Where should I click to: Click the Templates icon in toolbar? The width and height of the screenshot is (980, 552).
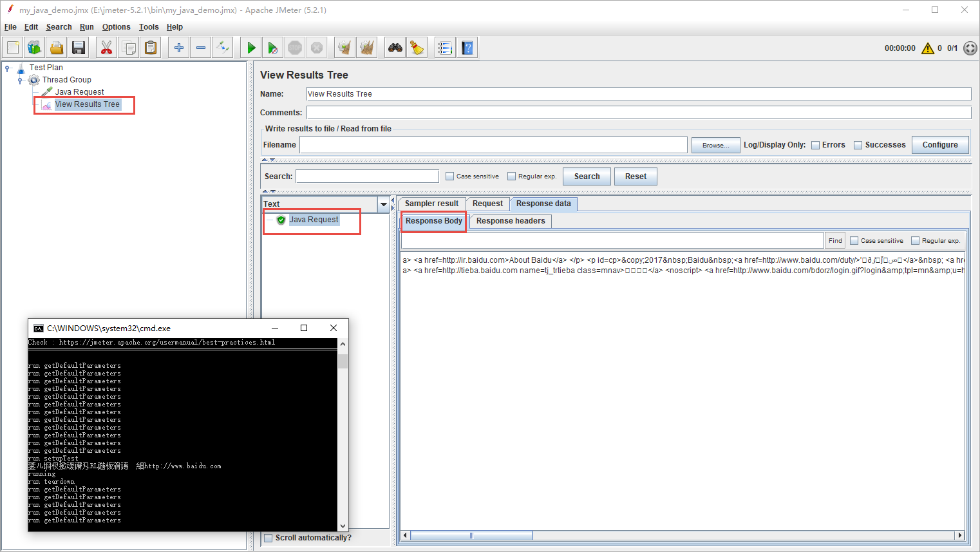click(x=35, y=48)
